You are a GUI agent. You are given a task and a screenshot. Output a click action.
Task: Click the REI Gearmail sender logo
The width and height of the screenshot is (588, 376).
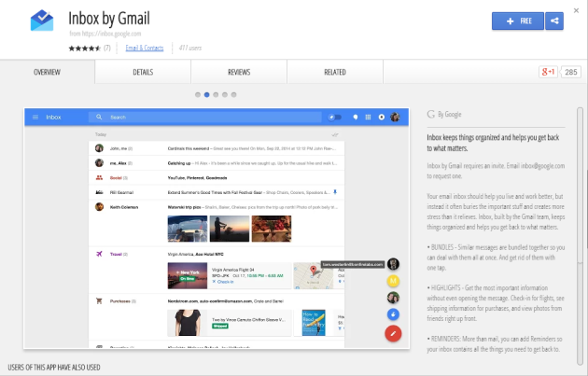(99, 192)
